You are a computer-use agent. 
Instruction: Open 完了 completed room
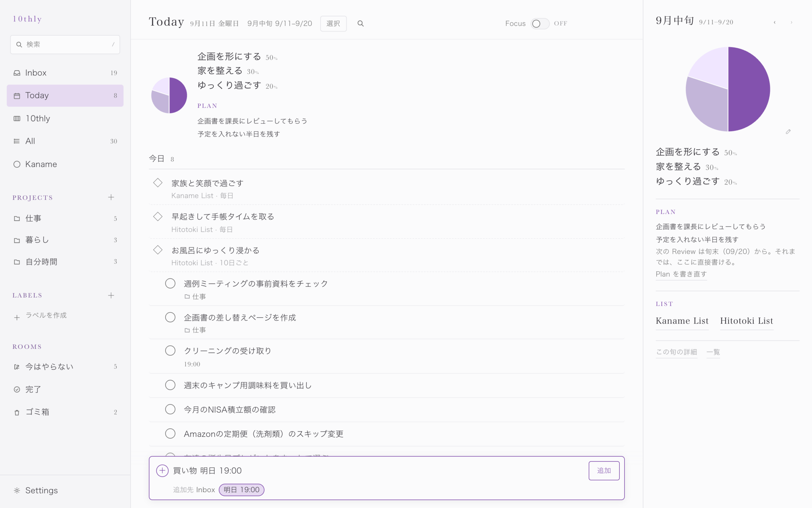click(x=65, y=389)
